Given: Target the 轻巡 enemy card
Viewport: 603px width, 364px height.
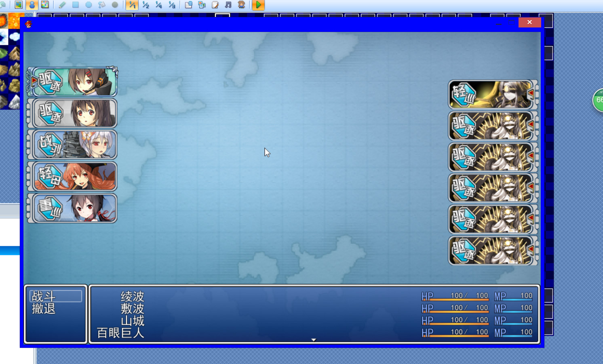Looking at the screenshot, I should pyautogui.click(x=493, y=95).
